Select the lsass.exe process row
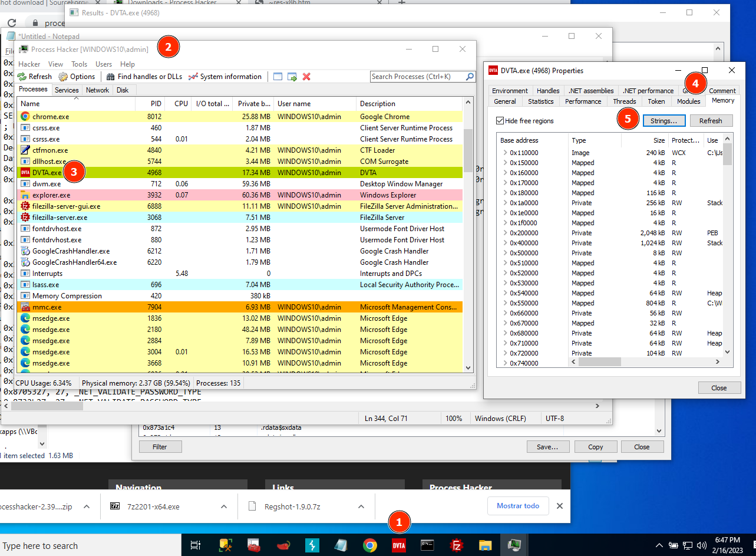 tap(240, 285)
